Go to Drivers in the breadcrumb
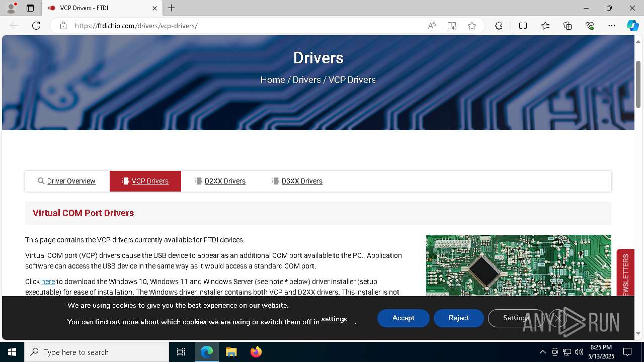Viewport: 644px width, 362px height. coord(307,80)
